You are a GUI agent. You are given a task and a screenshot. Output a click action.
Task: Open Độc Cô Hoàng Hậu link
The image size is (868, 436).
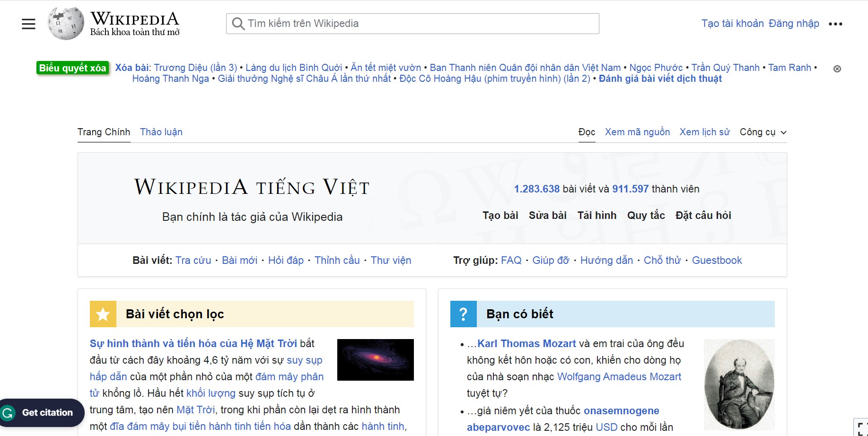pyautogui.click(x=495, y=78)
